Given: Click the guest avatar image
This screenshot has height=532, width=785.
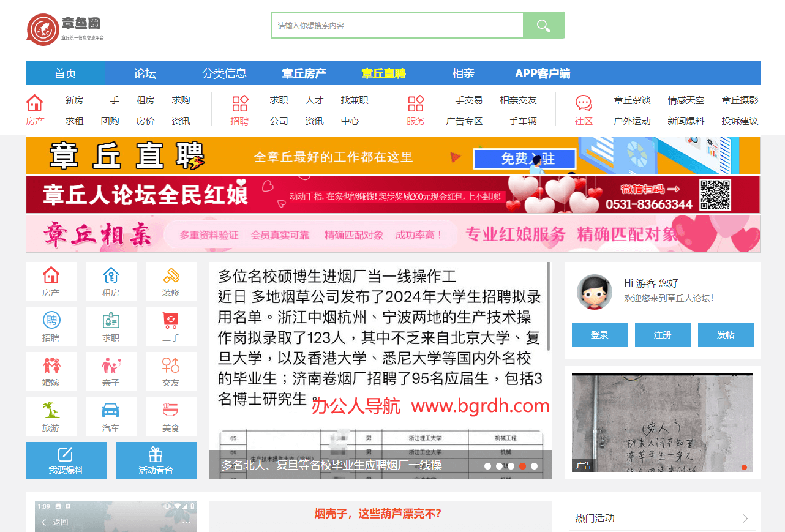Looking at the screenshot, I should (595, 291).
